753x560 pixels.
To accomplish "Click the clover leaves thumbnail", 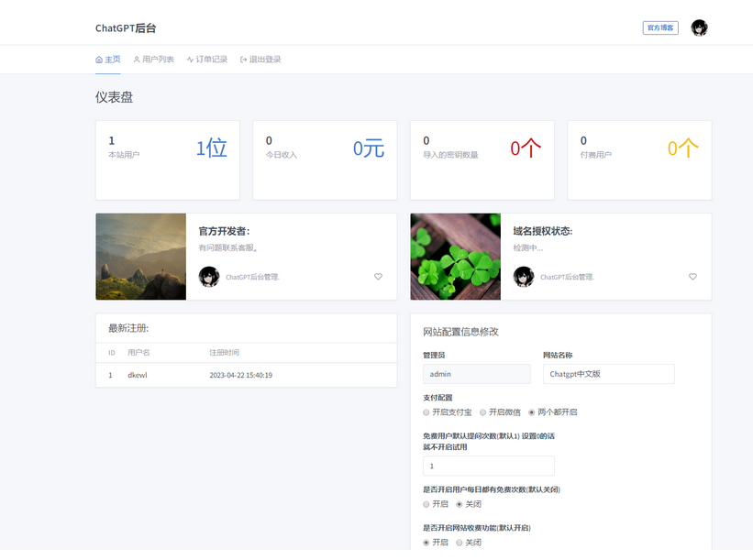I will click(x=455, y=257).
